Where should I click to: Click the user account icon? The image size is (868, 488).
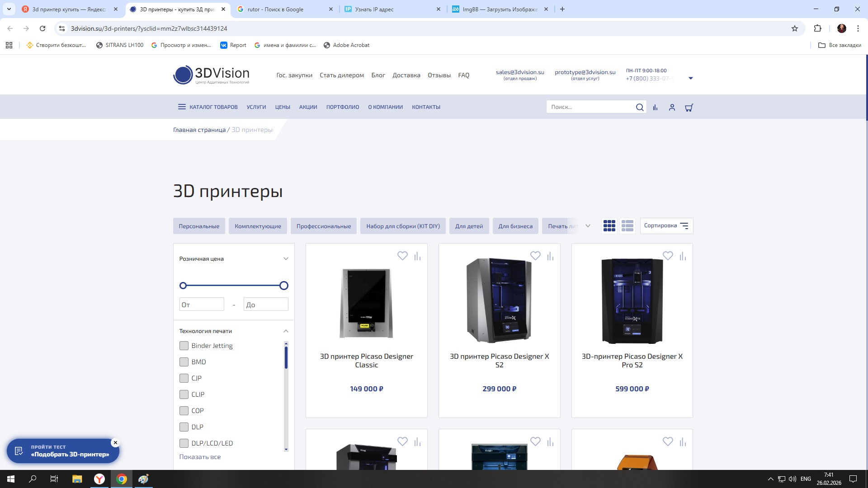point(672,108)
